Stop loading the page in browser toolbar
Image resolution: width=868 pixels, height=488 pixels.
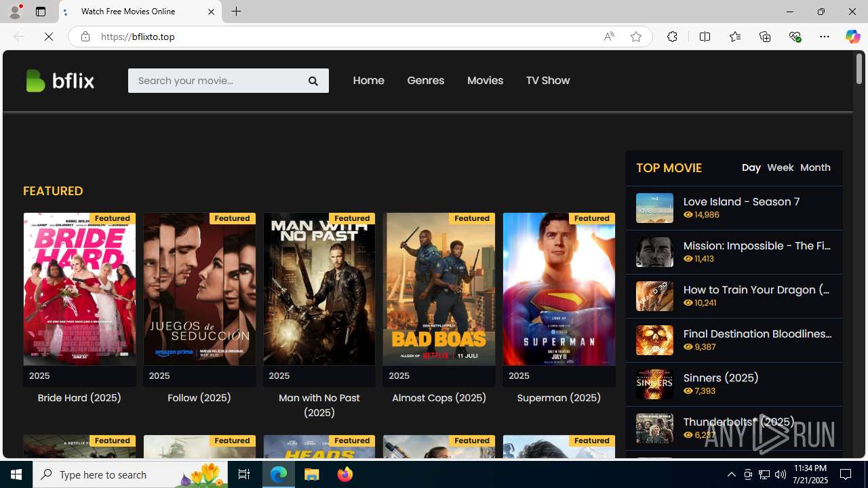pos(49,37)
